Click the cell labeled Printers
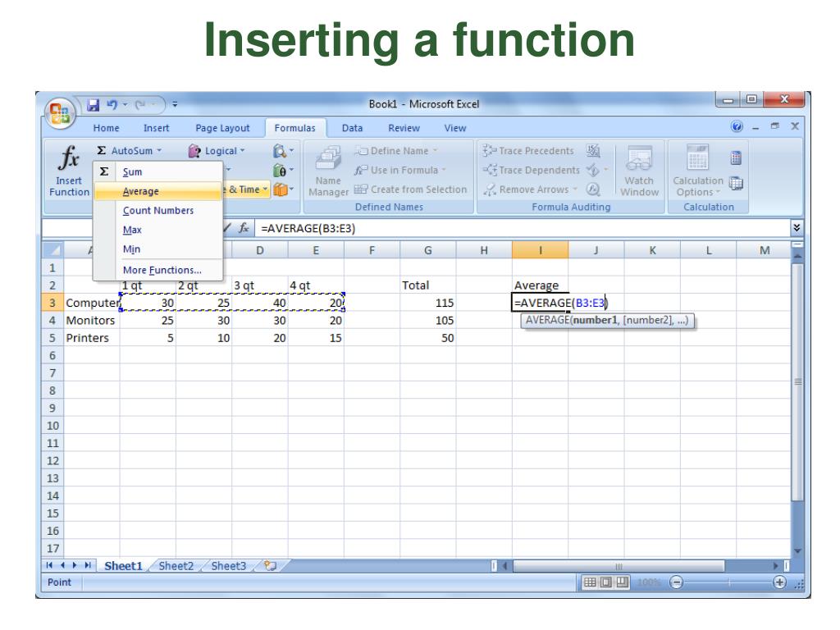Screen dimensions: 840x630 (x=92, y=338)
